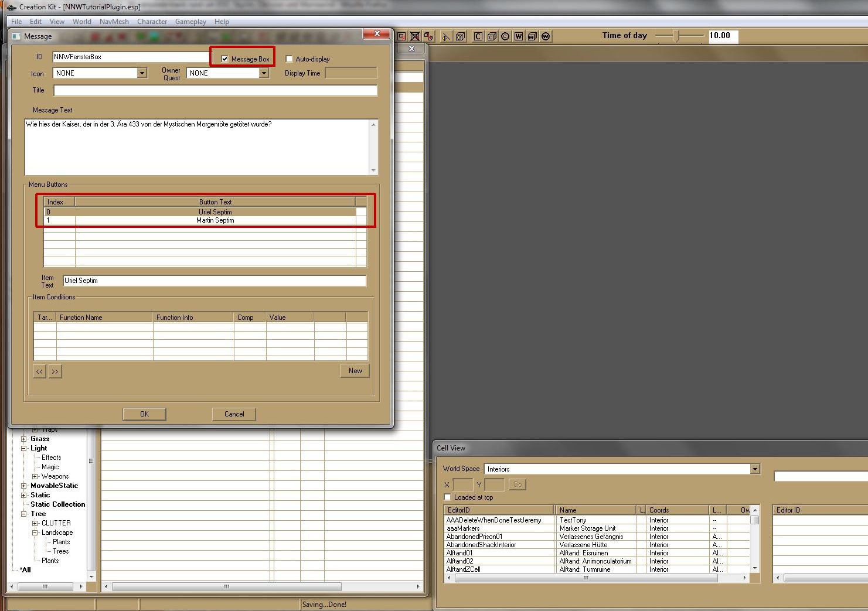Click the square 'W' toolbar icon
Screen dimensions: 868x611
click(519, 36)
